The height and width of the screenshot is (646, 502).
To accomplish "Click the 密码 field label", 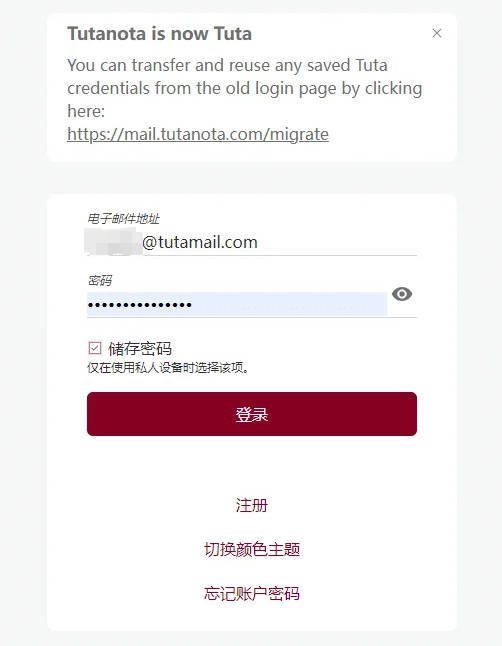I will tap(100, 281).
